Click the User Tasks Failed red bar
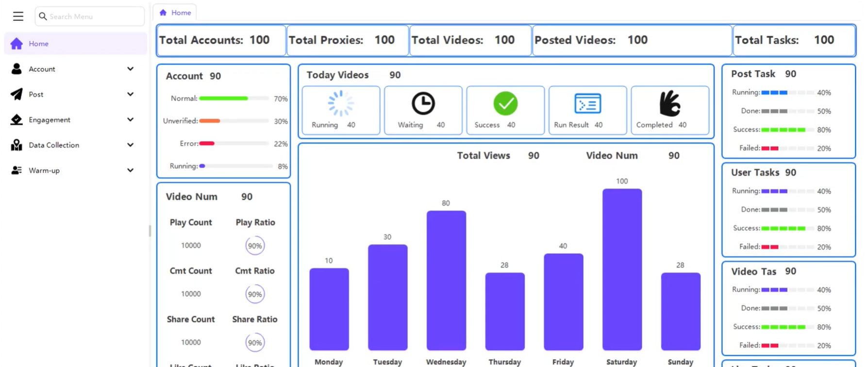 pos(770,247)
